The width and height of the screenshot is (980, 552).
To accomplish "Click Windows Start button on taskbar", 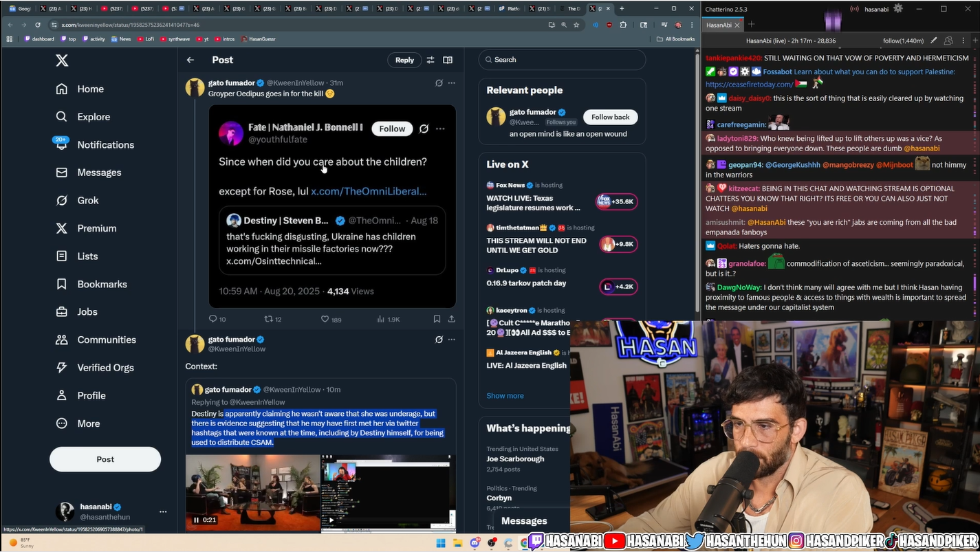I will (441, 543).
